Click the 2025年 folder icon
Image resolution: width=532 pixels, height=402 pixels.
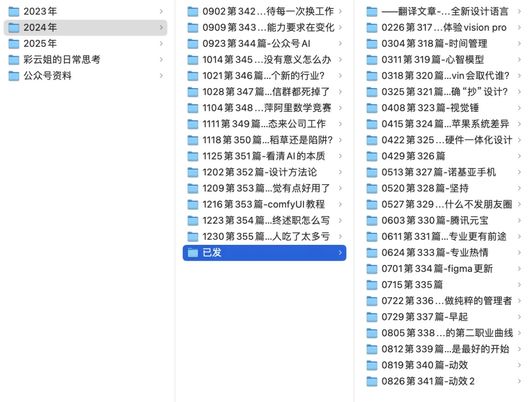[x=14, y=44]
